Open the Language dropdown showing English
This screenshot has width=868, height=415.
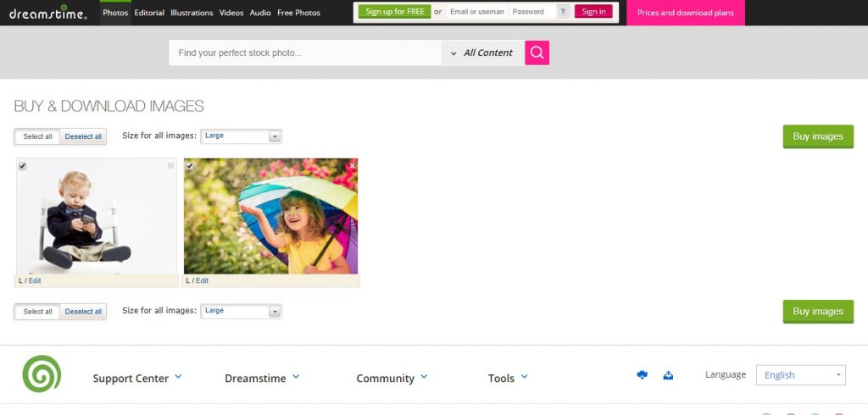(800, 375)
